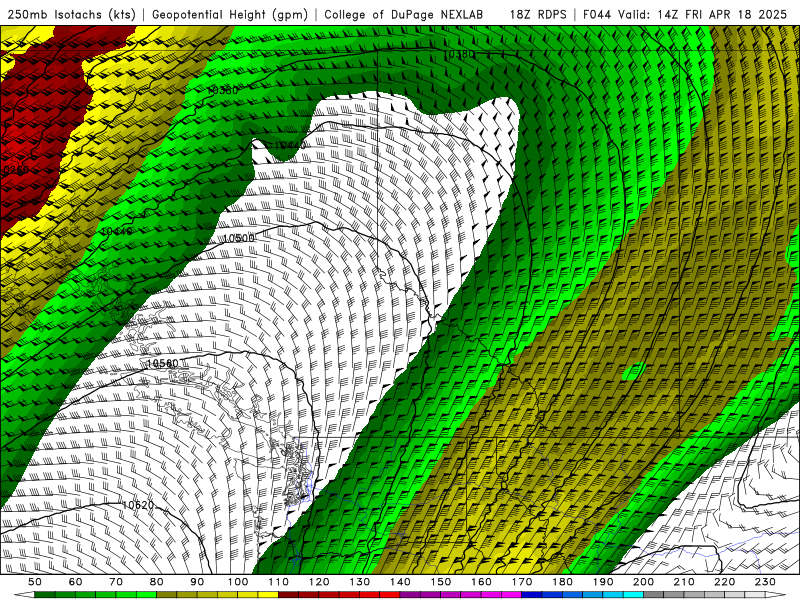This screenshot has height=600, width=800.
Task: Click the 150 value on the color scale
Action: point(441,582)
